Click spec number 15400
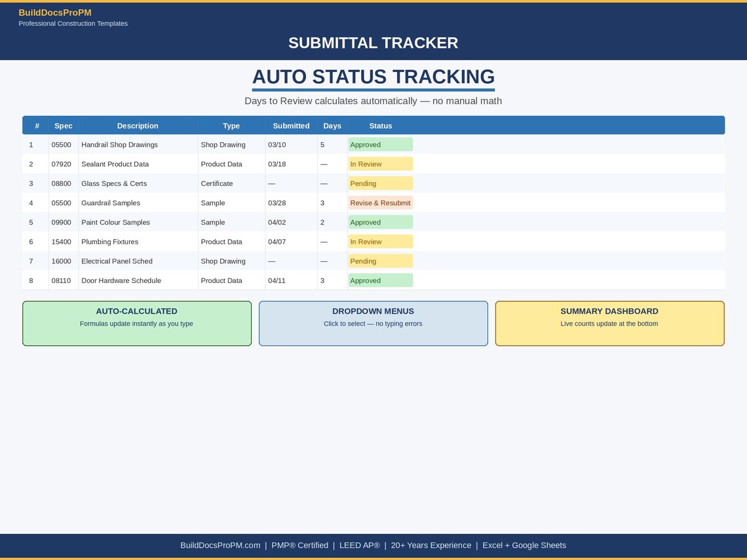This screenshot has height=560, width=747. click(x=61, y=242)
